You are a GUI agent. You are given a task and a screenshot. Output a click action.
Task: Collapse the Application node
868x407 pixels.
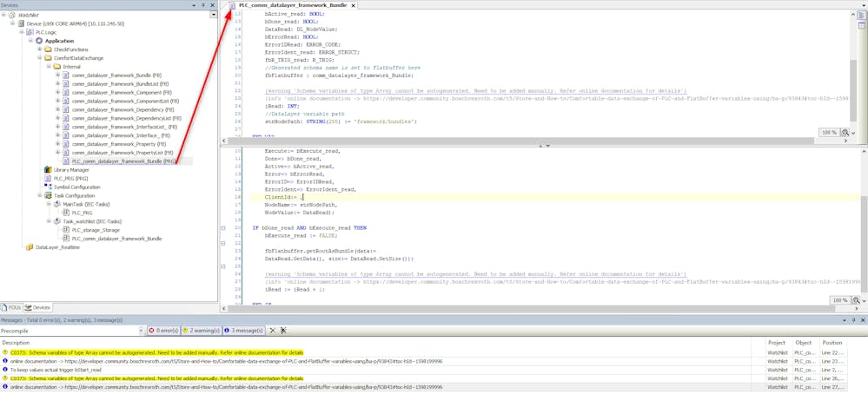(x=31, y=41)
